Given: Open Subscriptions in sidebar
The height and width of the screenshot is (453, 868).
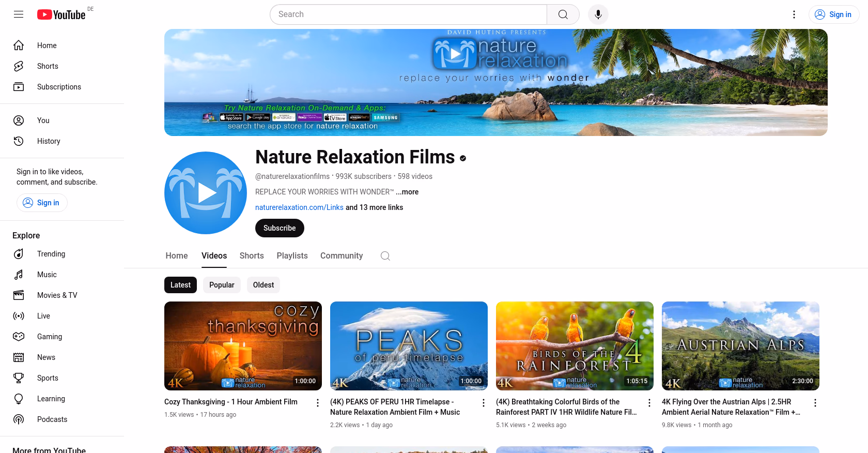Looking at the screenshot, I should 62,87.
